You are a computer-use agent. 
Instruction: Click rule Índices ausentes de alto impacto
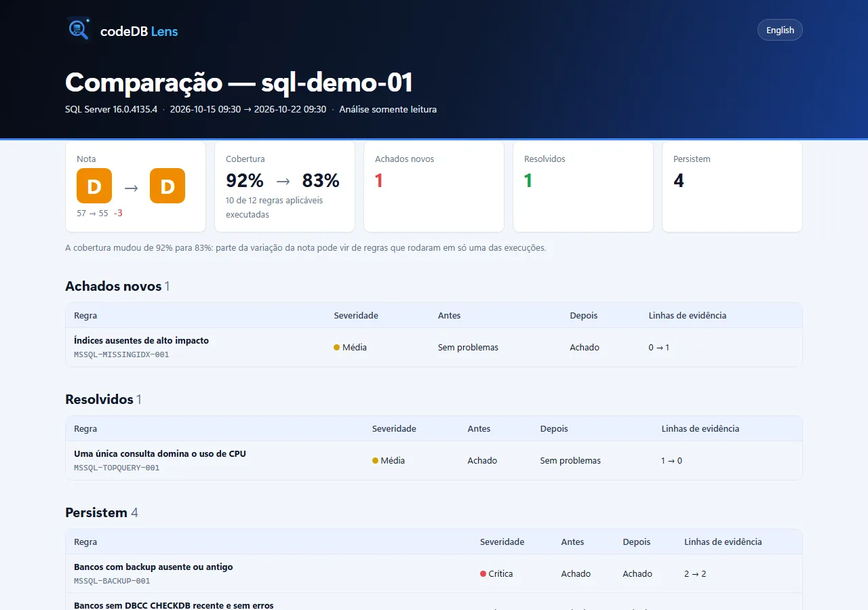point(141,340)
